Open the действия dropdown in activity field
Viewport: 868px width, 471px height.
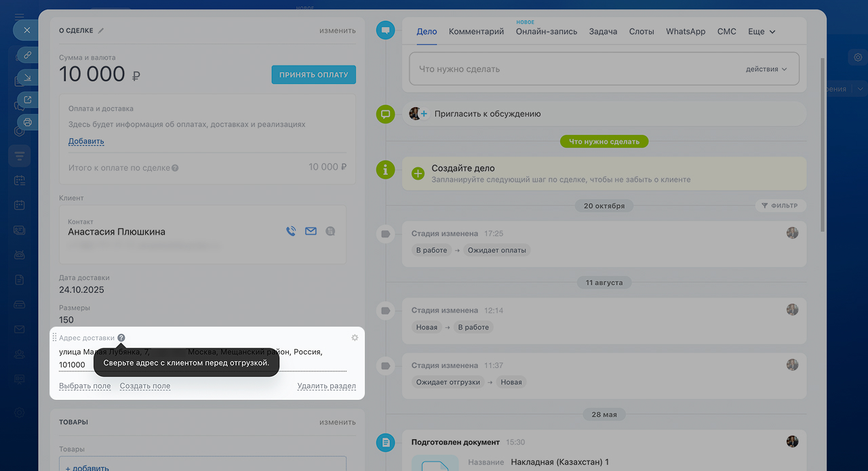pyautogui.click(x=766, y=69)
